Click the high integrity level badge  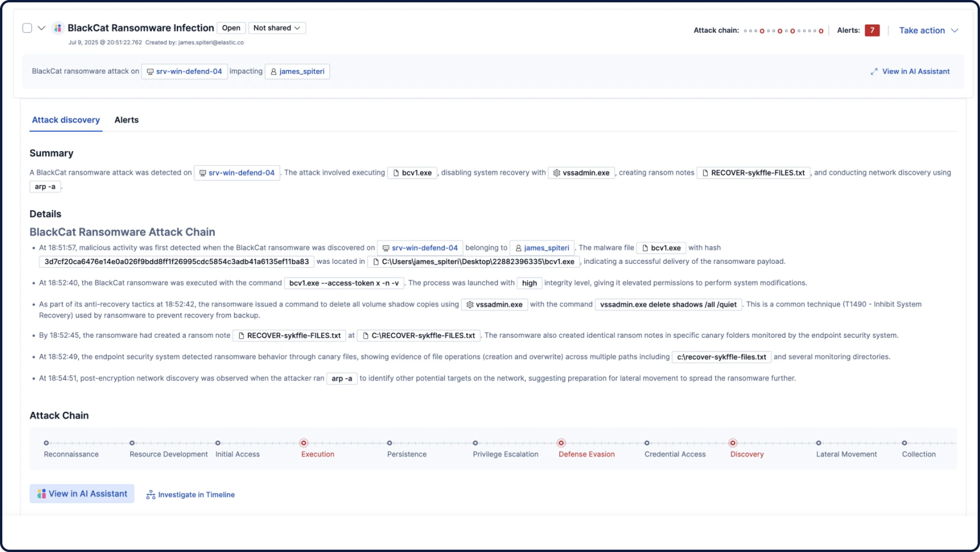coord(530,283)
